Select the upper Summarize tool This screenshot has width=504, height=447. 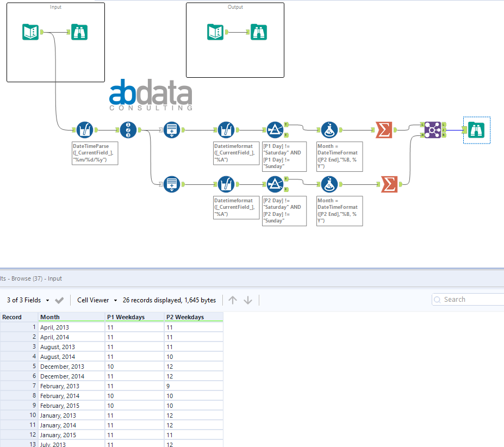(384, 130)
